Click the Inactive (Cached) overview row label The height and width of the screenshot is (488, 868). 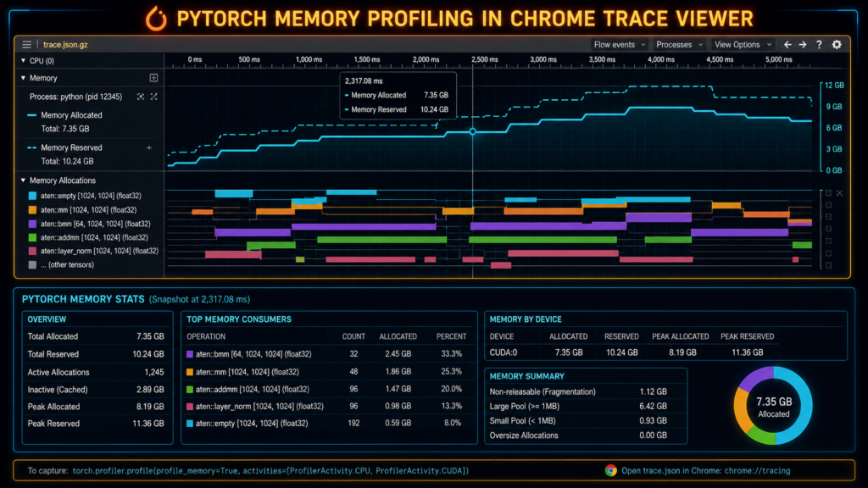[x=58, y=390]
